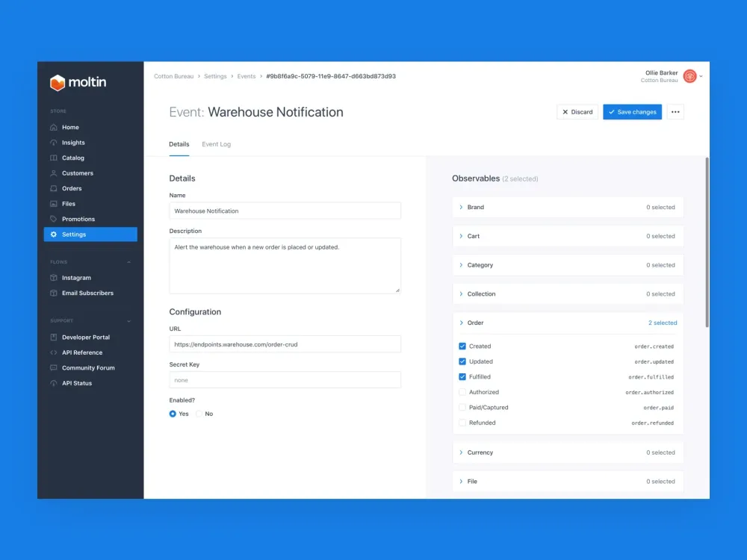Click the Secret Key input field
This screenshot has height=560, width=747.
point(285,380)
